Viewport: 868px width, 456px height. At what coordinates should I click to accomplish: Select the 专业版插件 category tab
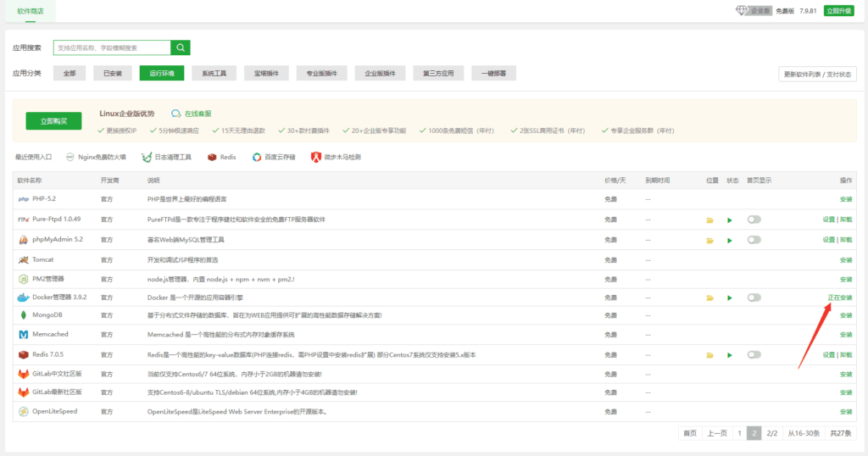[x=321, y=73]
